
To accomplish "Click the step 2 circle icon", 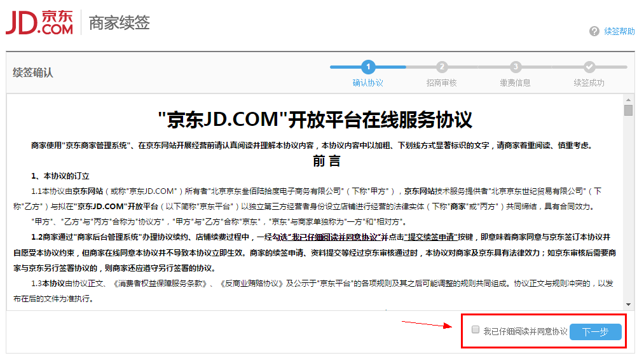I will click(442, 67).
